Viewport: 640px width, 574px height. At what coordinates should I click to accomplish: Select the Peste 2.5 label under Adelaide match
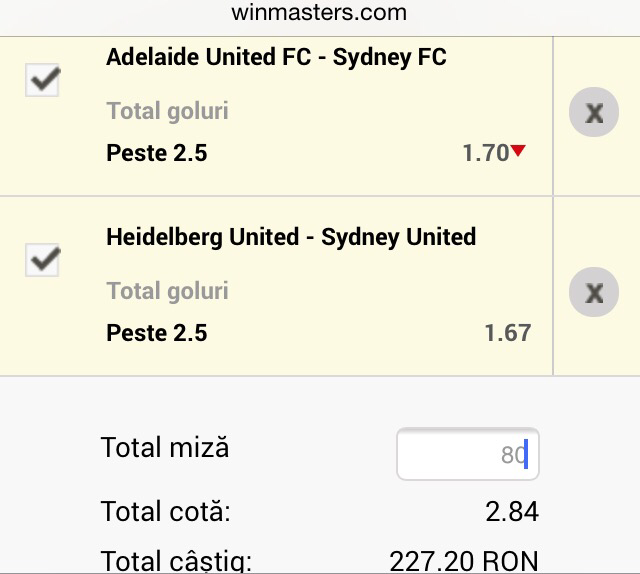[156, 153]
